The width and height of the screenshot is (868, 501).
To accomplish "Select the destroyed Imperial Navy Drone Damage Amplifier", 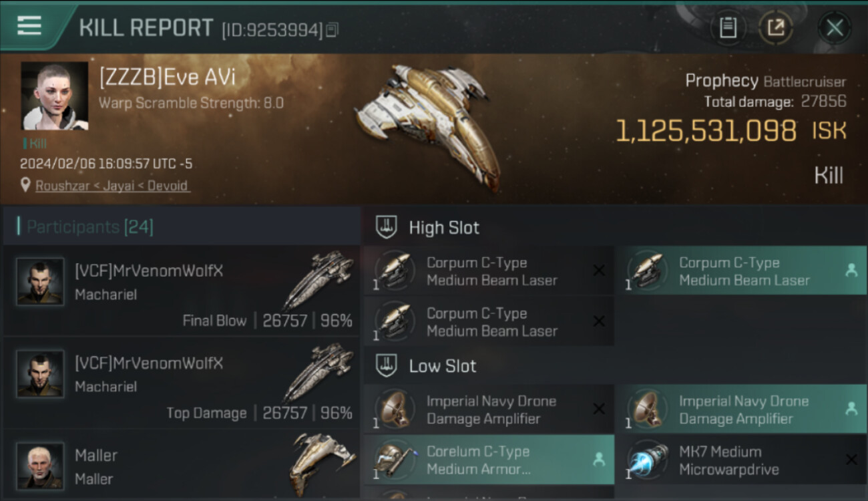I will coord(489,409).
